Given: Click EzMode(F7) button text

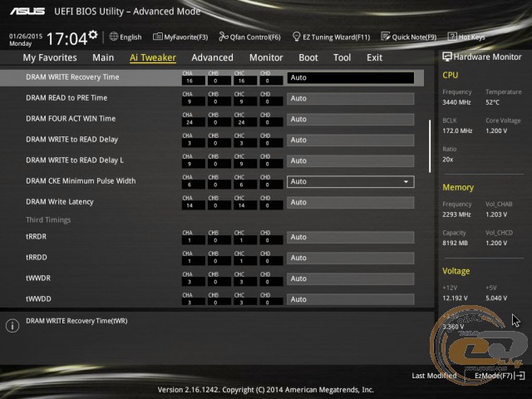Looking at the screenshot, I should [494, 376].
